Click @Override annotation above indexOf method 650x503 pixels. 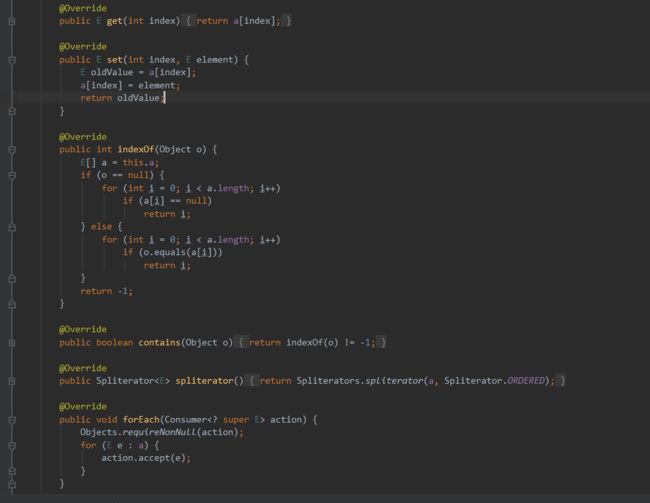82,137
